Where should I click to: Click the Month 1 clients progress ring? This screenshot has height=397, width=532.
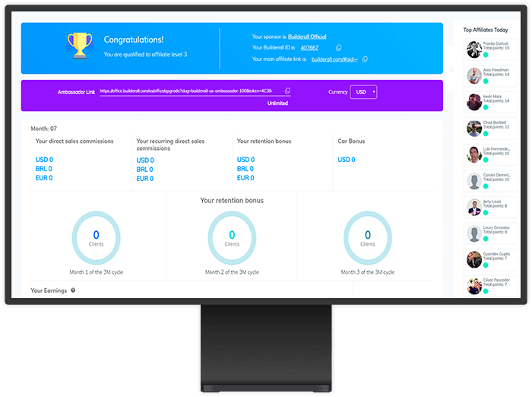96,237
